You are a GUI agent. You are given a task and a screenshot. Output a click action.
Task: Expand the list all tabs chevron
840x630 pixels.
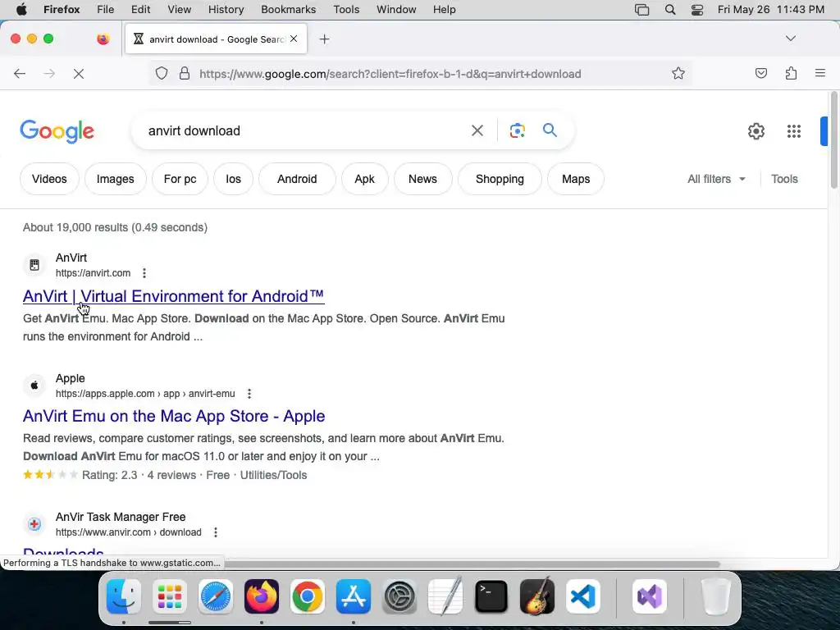pos(790,39)
